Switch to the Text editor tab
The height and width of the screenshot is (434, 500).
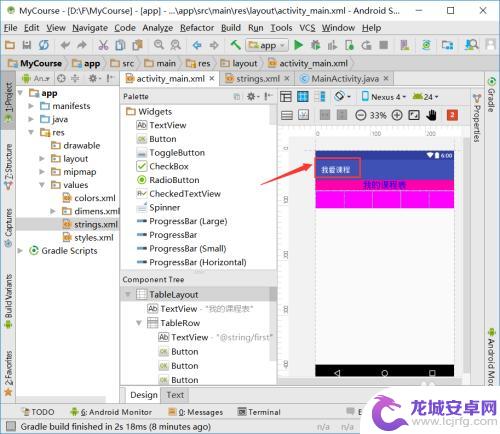(x=175, y=395)
